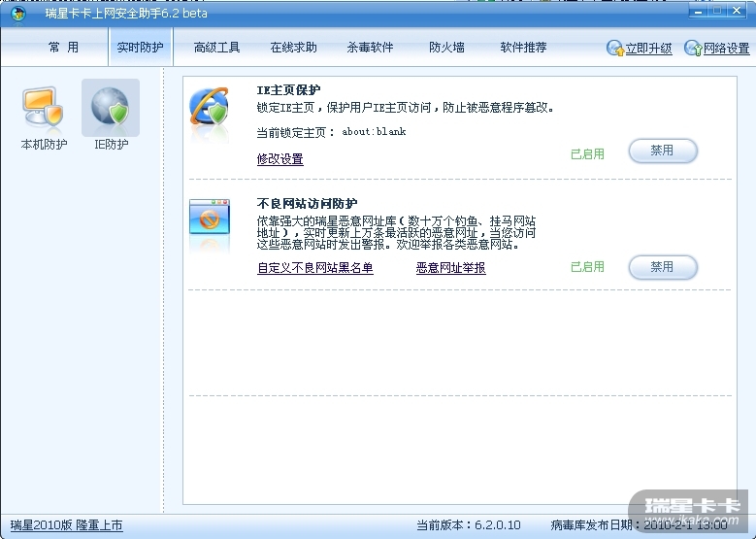Open the 软件推荐 tab
This screenshot has height=539, width=756.
(x=523, y=48)
